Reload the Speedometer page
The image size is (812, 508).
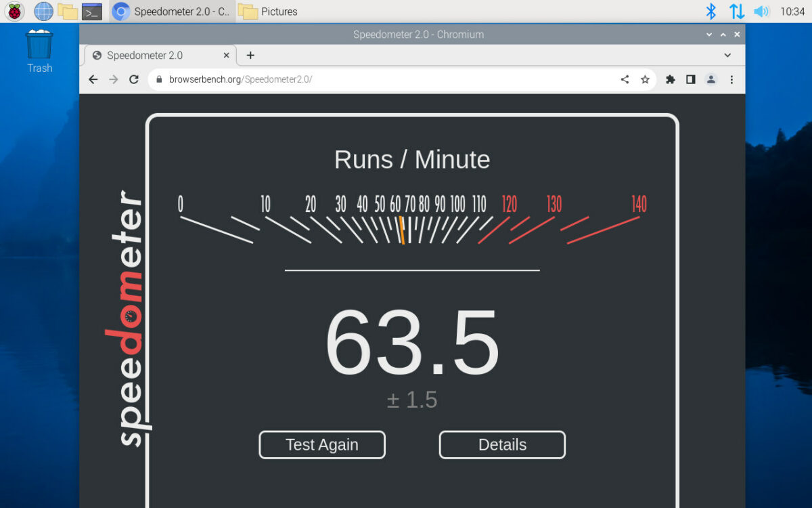[134, 79]
